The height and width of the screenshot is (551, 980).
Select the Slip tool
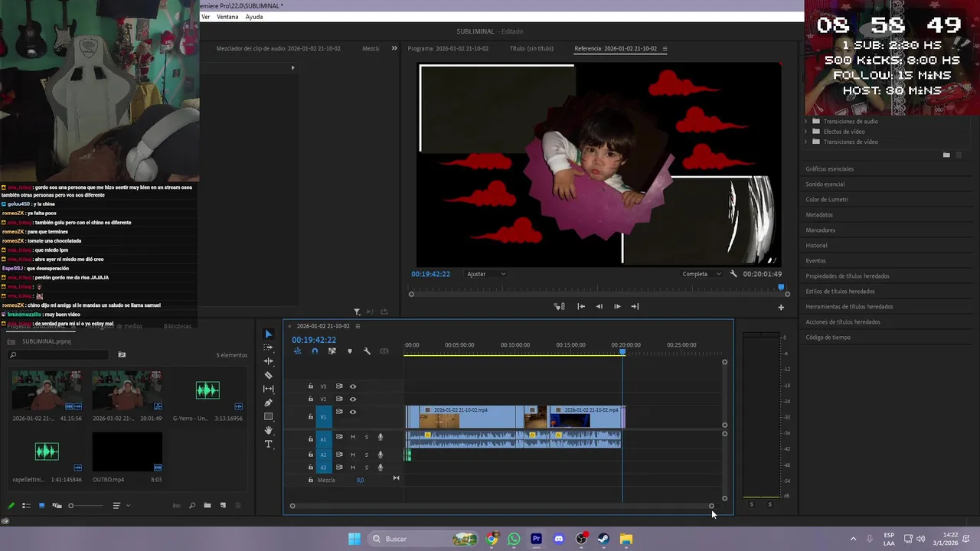pyautogui.click(x=268, y=389)
